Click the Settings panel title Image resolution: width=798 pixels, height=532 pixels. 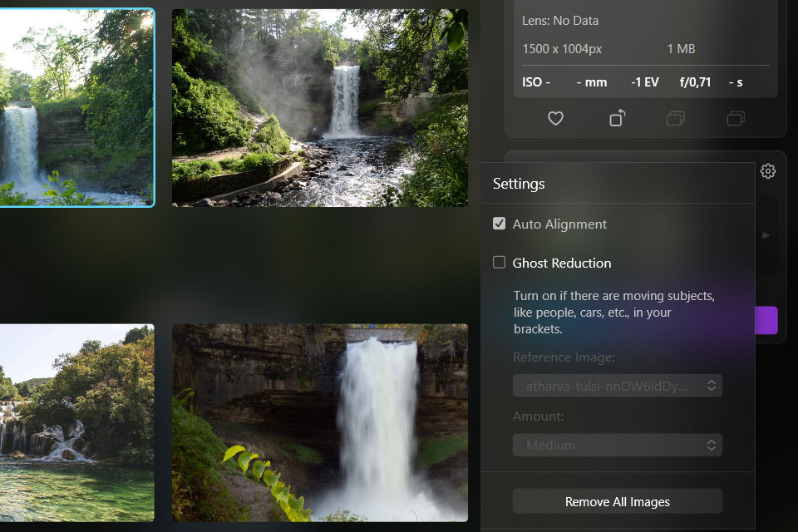[x=519, y=184]
